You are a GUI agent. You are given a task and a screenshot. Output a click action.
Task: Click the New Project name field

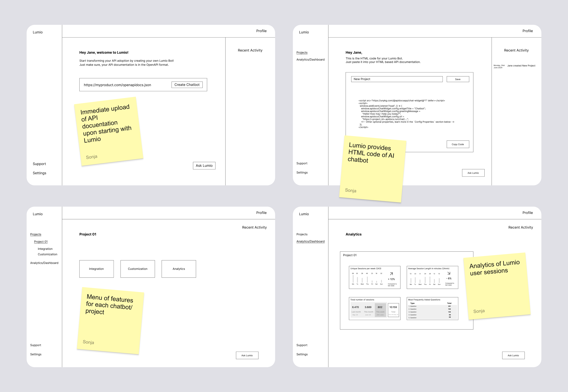click(397, 79)
